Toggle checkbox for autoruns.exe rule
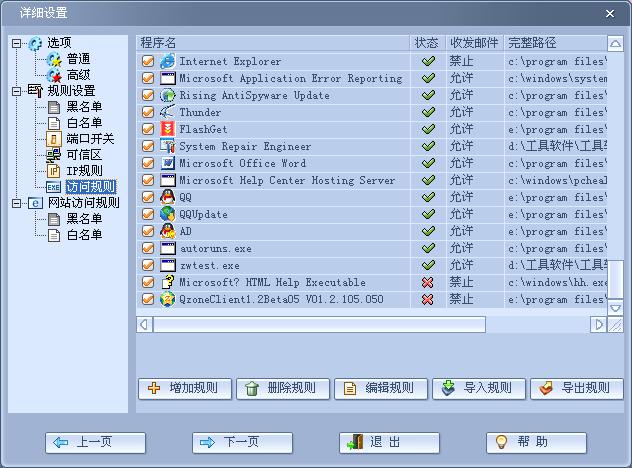 [x=148, y=248]
